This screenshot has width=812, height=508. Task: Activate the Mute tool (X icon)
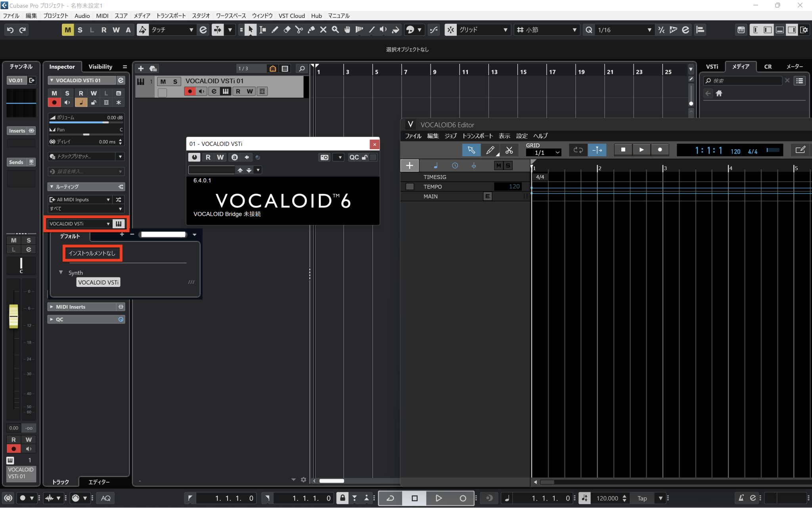point(323,29)
